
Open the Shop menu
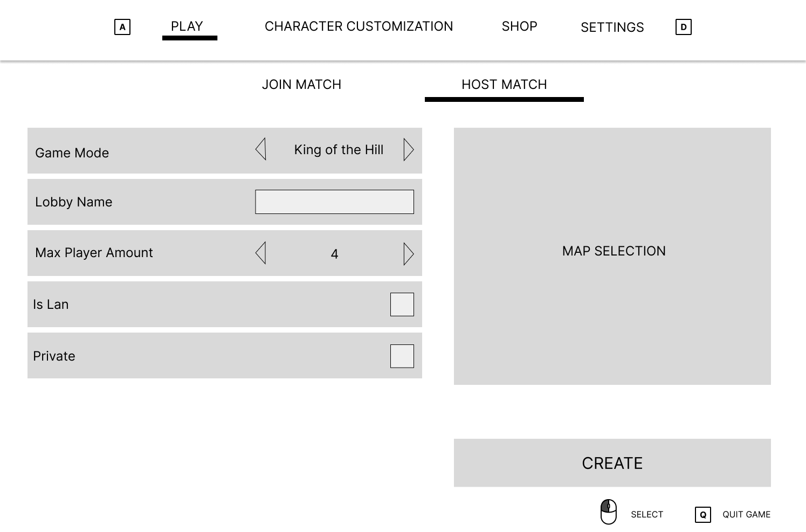click(519, 26)
